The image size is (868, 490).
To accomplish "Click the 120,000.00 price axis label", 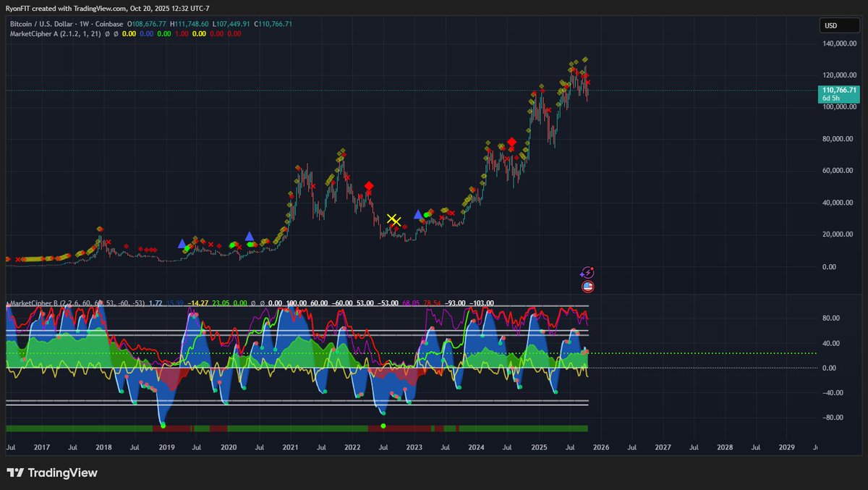I will point(839,75).
